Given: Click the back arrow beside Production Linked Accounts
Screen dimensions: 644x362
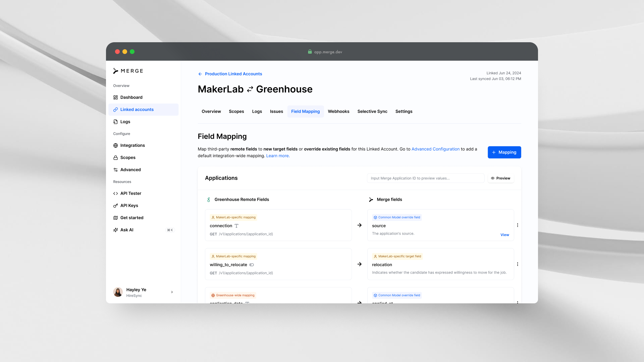Looking at the screenshot, I should [x=200, y=74].
